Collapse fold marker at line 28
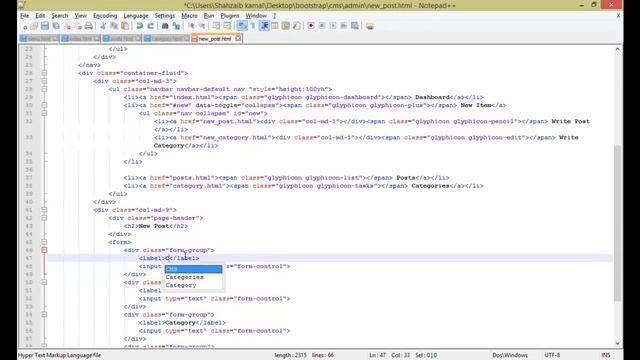The height and width of the screenshot is (360, 640). [x=44, y=89]
